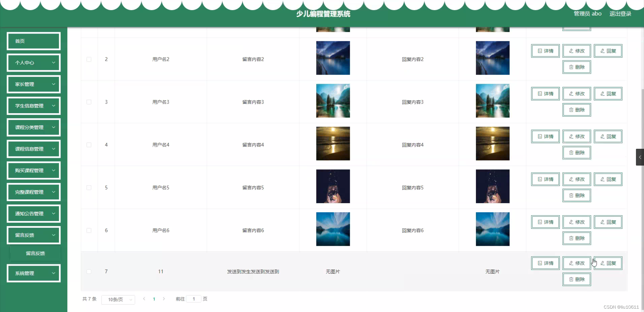Open the lake photo thumbnail on row 3
Viewport: 644px width, 312px height.
(x=332, y=101)
